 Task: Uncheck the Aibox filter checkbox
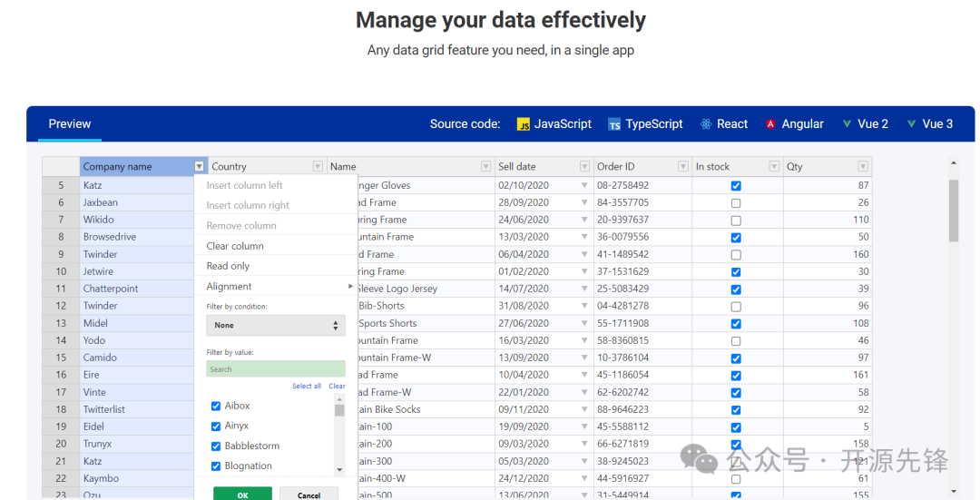tap(216, 407)
